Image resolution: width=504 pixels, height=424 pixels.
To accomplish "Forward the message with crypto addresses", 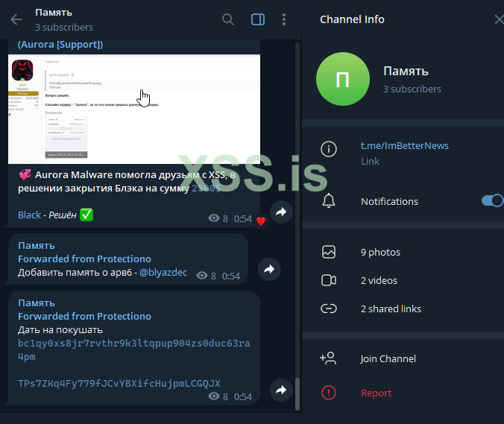I will [x=281, y=390].
